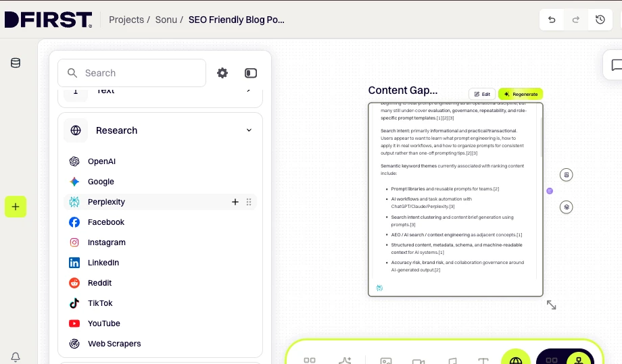Select LinkedIn research node

160,263
